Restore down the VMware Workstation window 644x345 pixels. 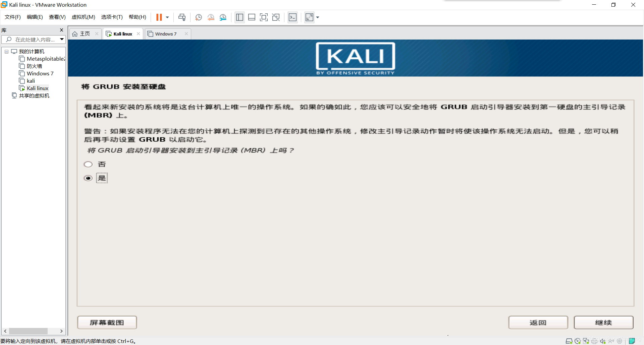(613, 5)
